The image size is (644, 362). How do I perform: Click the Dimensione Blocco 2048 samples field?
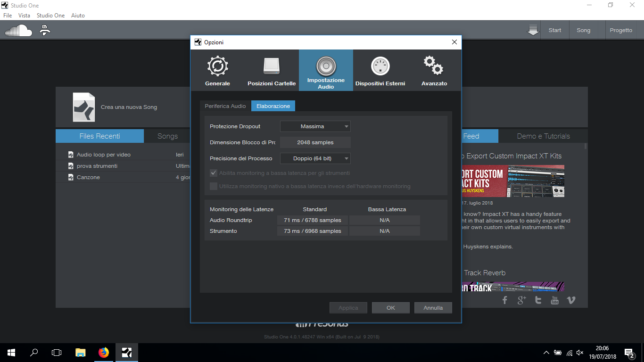click(x=315, y=142)
